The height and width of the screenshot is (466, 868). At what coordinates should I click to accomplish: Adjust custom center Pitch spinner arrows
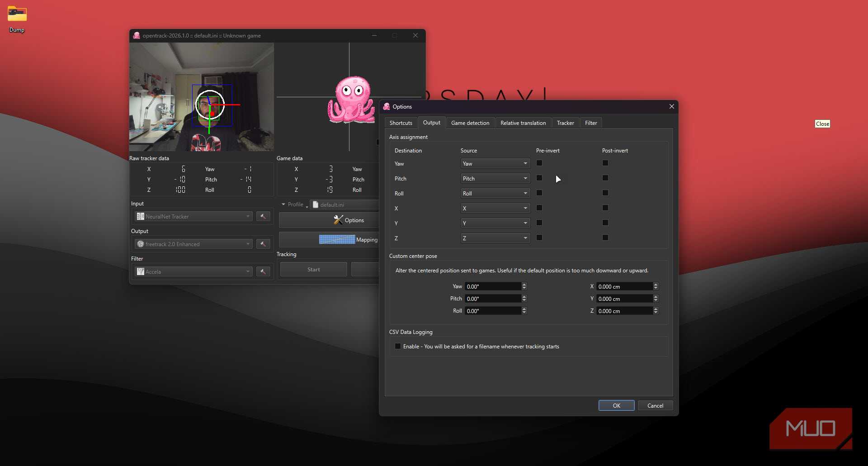coord(524,299)
